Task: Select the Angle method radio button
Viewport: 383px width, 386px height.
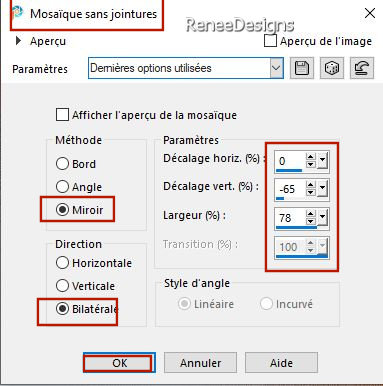Action: (x=62, y=187)
